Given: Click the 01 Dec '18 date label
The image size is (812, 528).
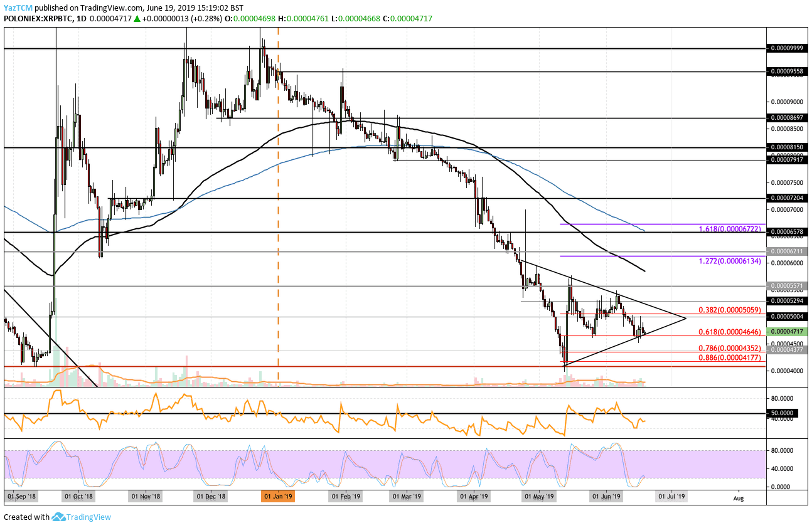Looking at the screenshot, I should (x=211, y=497).
